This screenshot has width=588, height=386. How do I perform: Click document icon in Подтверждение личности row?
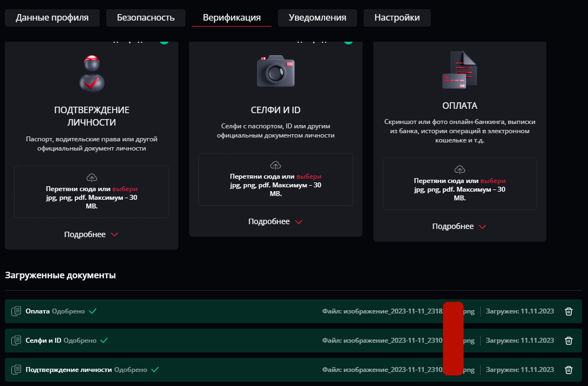tap(16, 370)
